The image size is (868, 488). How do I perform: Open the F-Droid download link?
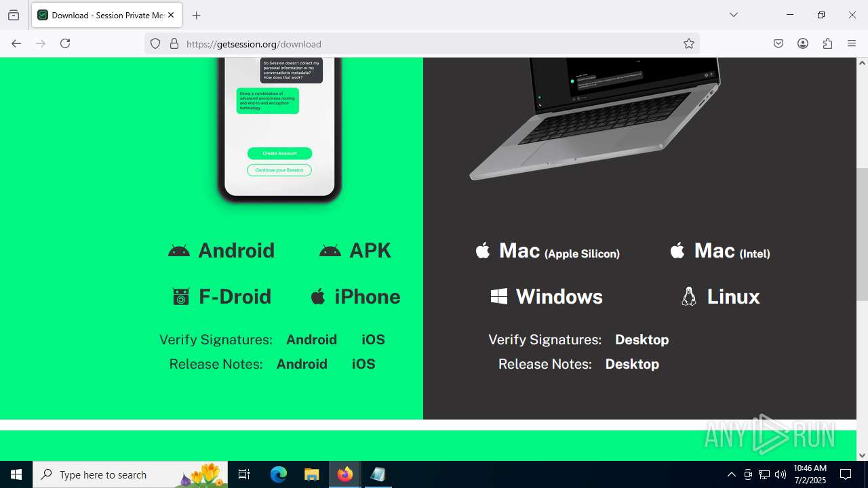(x=235, y=296)
